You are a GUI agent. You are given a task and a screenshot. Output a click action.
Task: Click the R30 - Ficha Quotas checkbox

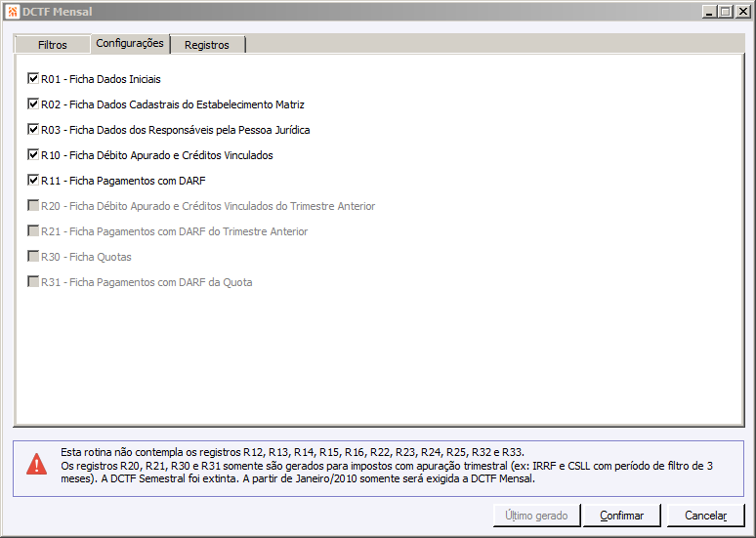point(33,257)
